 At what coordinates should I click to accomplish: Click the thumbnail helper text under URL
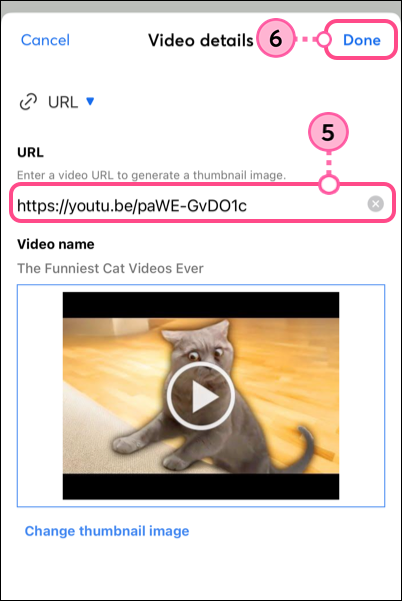pos(151,175)
